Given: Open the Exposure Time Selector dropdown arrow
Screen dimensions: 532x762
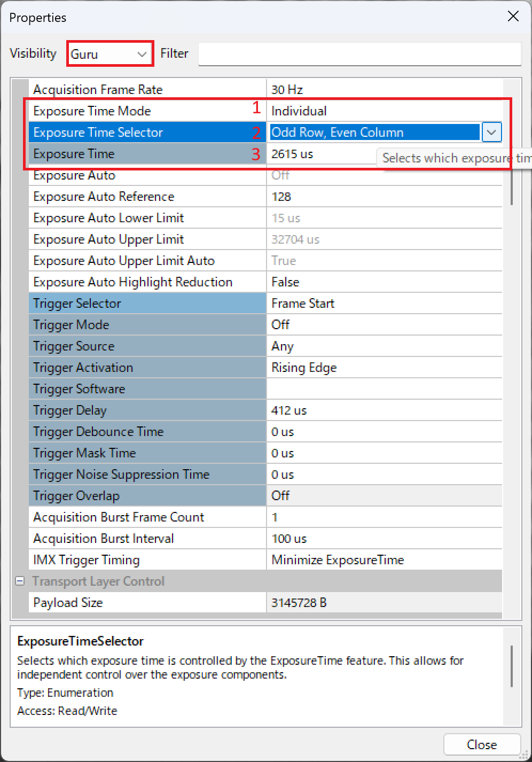Looking at the screenshot, I should click(491, 132).
